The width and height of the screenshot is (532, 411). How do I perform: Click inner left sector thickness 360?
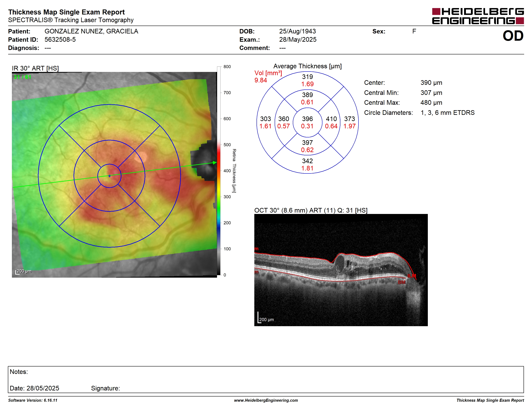click(284, 119)
